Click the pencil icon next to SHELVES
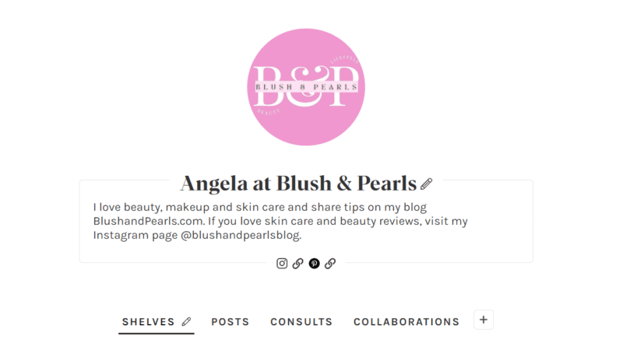Image resolution: width=623 pixels, height=364 pixels. point(186,321)
